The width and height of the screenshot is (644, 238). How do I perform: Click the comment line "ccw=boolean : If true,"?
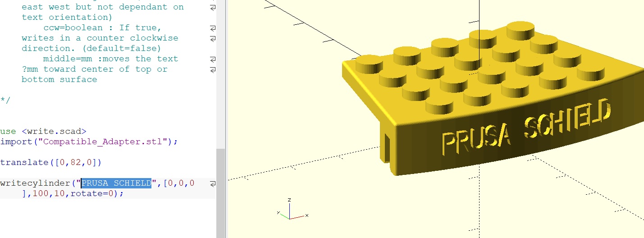(102, 27)
